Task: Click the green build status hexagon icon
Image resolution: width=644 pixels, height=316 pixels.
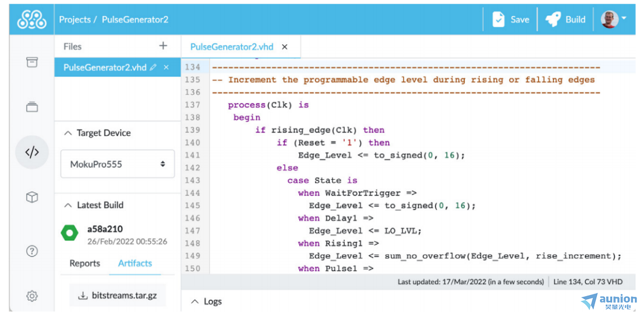Action: (69, 233)
